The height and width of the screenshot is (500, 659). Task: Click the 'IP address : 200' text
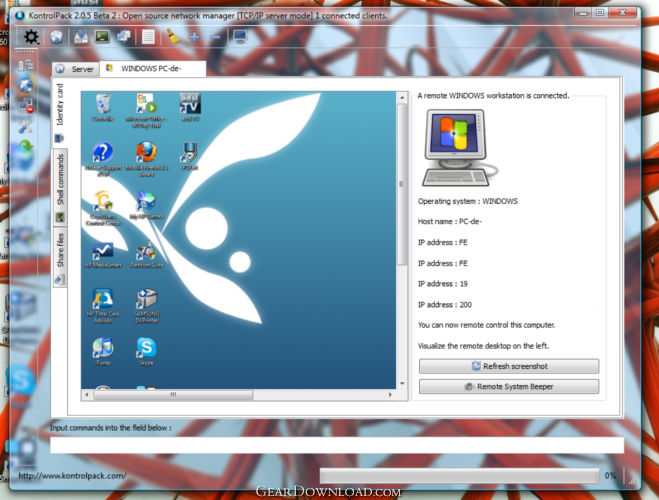[444, 305]
